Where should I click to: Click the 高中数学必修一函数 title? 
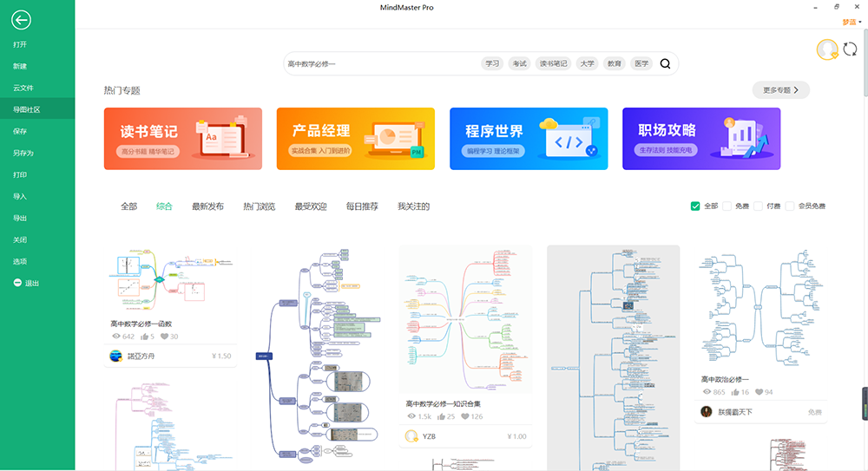point(141,324)
